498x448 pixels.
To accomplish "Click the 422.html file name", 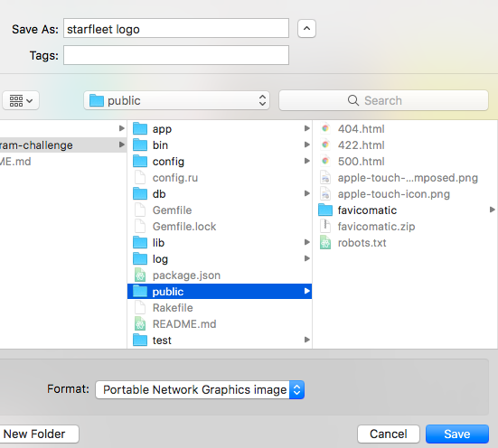I will click(362, 145).
